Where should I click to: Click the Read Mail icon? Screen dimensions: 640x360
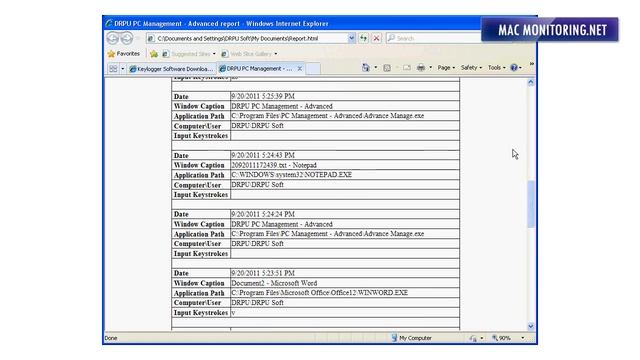407,68
